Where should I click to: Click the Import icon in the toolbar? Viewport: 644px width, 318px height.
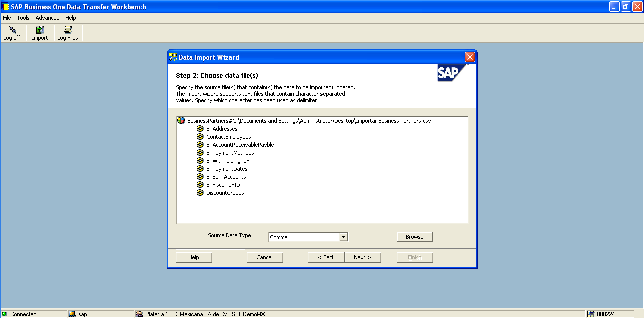(x=39, y=33)
